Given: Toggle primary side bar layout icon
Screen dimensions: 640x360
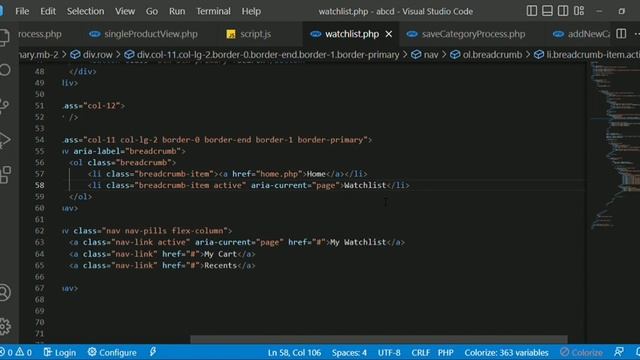Looking at the screenshot, I should [531, 11].
